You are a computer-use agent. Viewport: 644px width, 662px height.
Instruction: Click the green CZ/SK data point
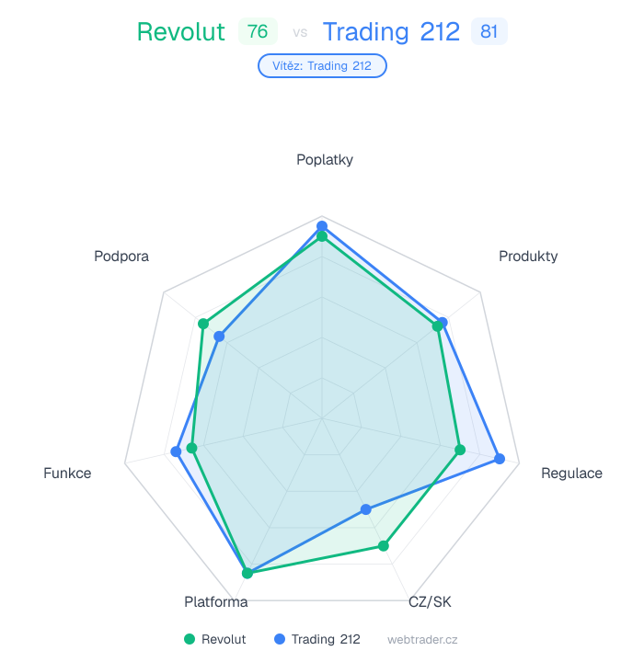pyautogui.click(x=384, y=546)
